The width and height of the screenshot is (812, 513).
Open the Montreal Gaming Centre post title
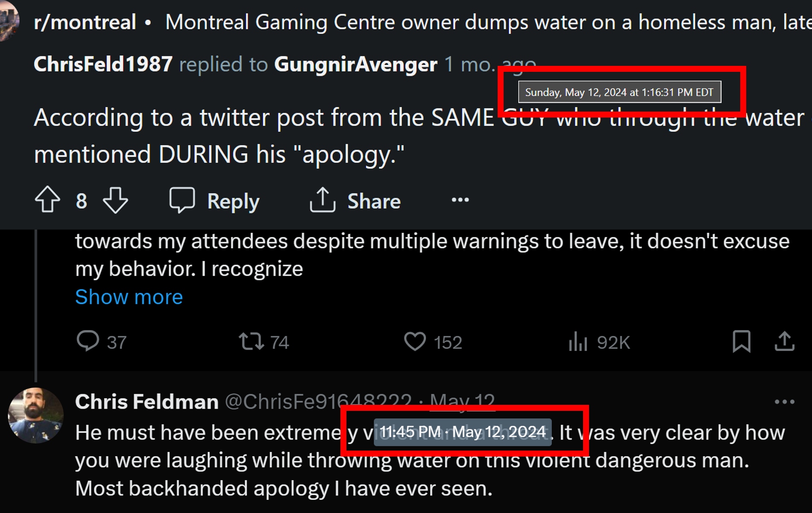[x=487, y=22]
